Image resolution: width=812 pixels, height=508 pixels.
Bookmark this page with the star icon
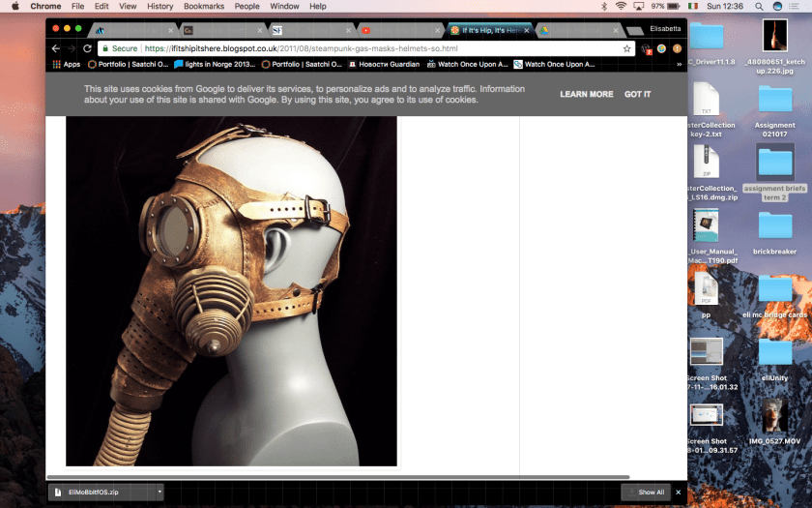[627, 48]
